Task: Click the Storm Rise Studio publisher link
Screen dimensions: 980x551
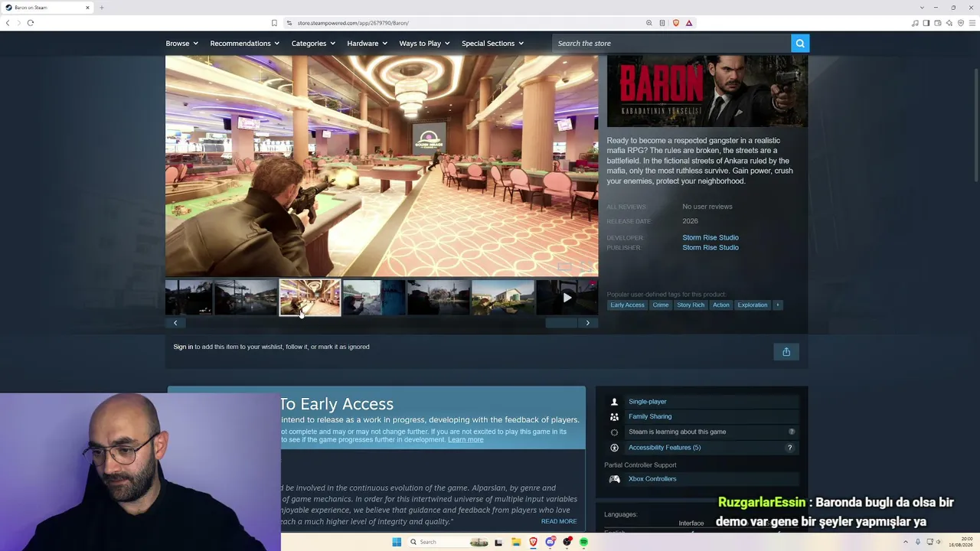Action: 710,248
